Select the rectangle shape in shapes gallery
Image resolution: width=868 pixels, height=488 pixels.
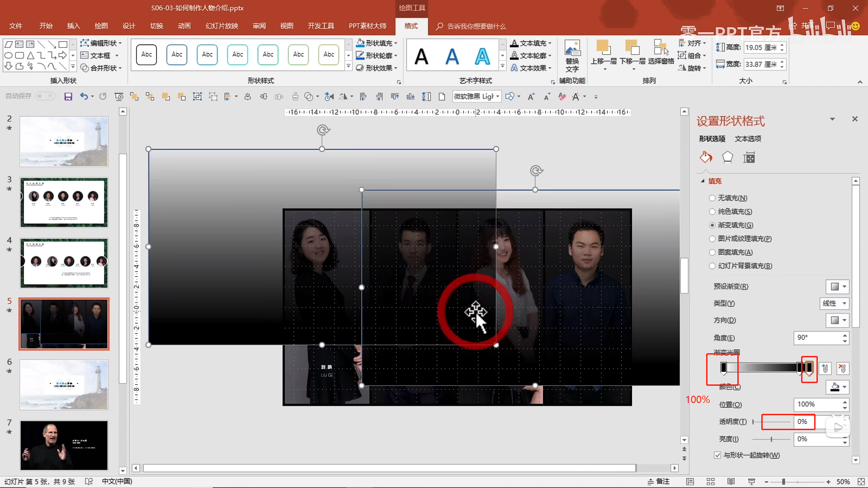(63, 44)
